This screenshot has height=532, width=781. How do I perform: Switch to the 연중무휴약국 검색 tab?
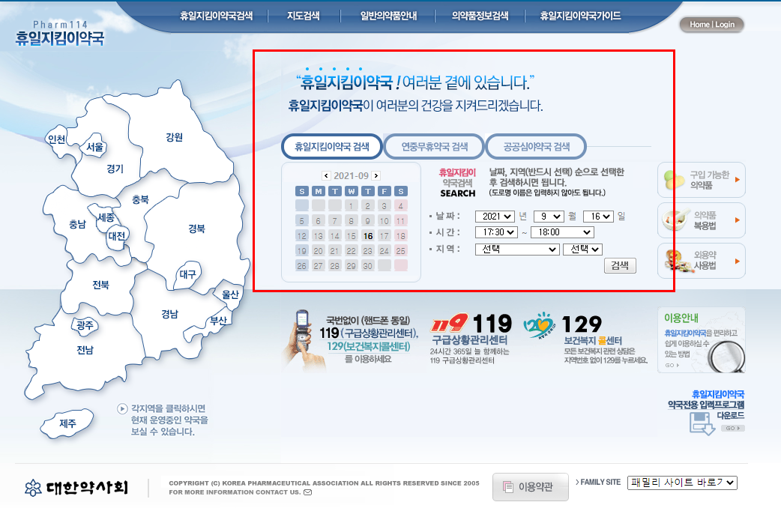(434, 146)
